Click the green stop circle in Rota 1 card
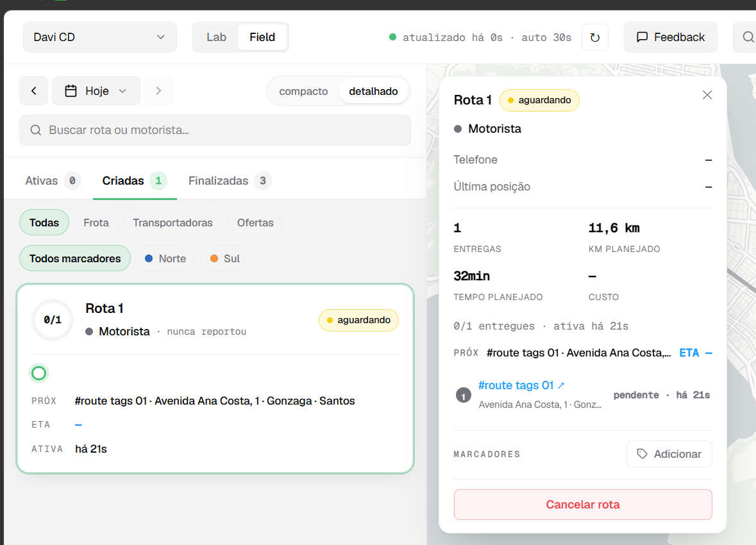Viewport: 756px width, 545px height. (38, 373)
